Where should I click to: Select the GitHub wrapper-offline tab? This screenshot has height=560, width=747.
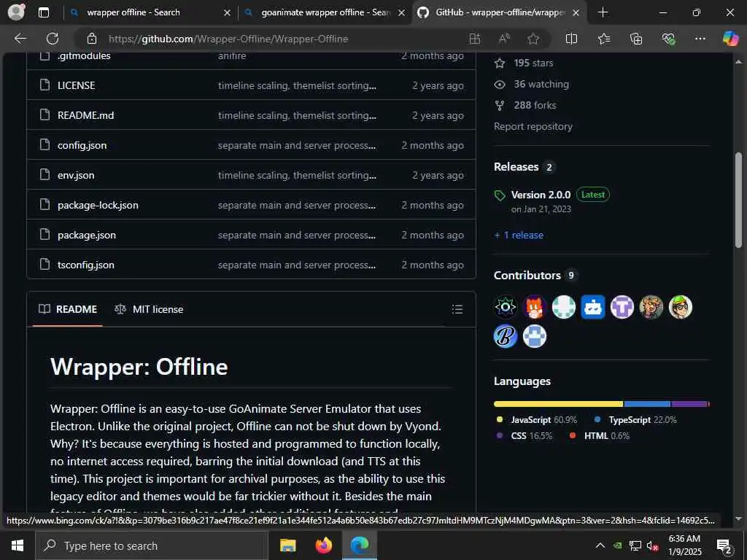click(499, 12)
